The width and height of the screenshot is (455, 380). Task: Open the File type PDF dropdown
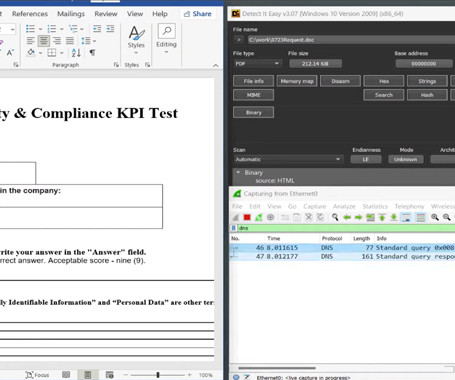(257, 63)
